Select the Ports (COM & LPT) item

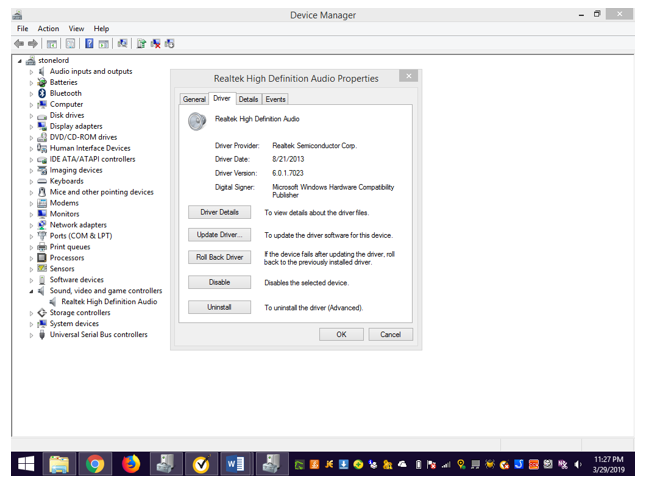[81, 236]
